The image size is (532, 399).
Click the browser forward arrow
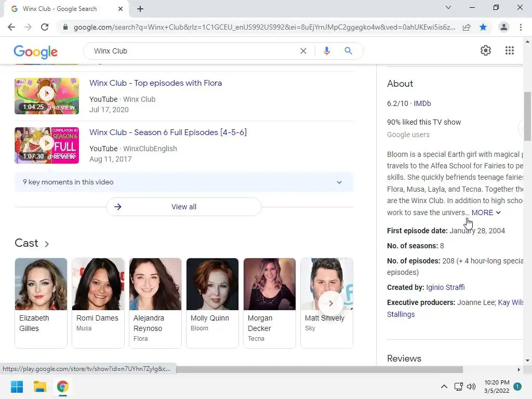point(28,27)
